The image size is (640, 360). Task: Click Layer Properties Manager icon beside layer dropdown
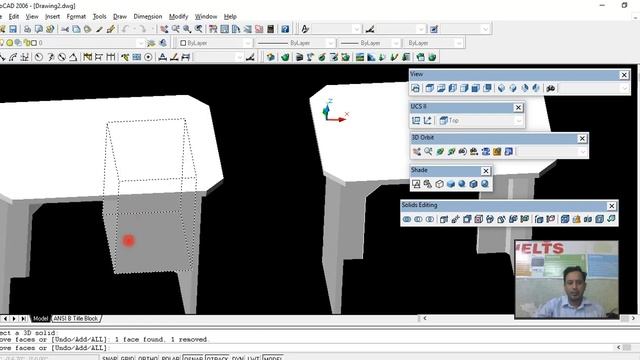151,43
